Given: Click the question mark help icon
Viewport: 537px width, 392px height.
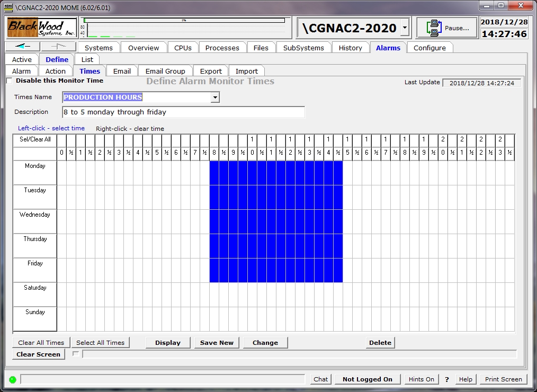Looking at the screenshot, I should (447, 379).
